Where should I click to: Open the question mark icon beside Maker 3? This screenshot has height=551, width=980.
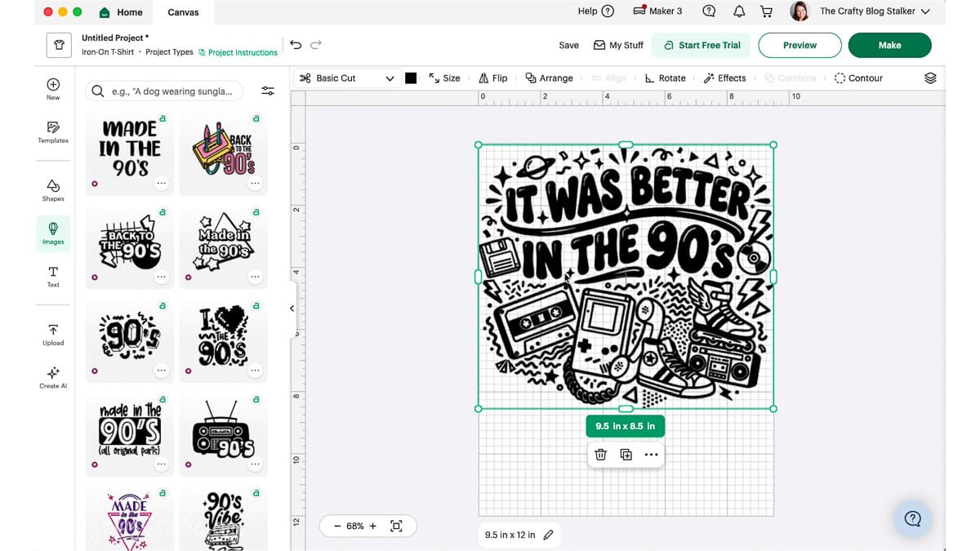coord(709,11)
